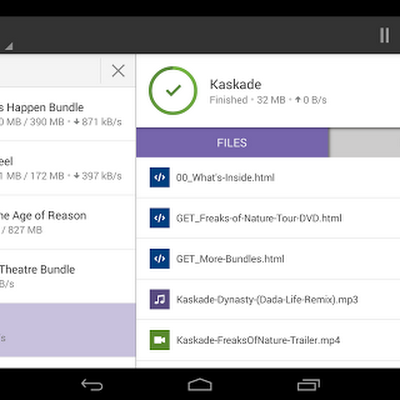
Task: Open the dropdown triangle in the top bar
Action: point(9,46)
